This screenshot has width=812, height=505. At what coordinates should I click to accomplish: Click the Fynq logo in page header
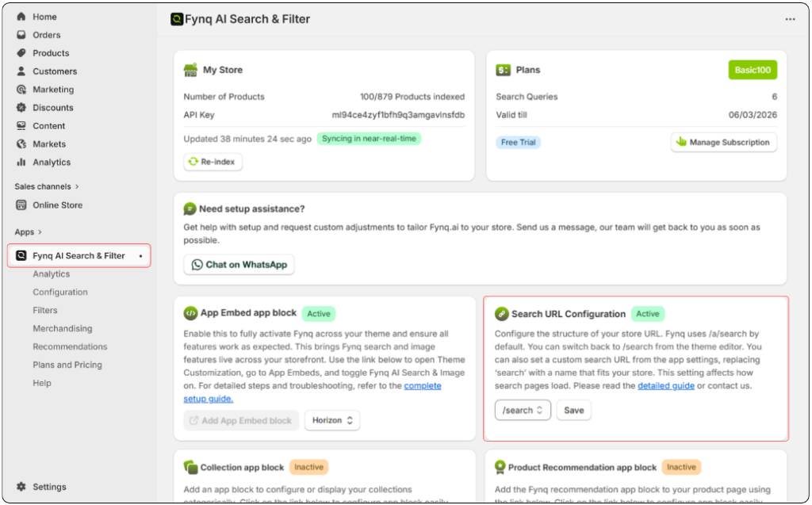pyautogui.click(x=177, y=19)
